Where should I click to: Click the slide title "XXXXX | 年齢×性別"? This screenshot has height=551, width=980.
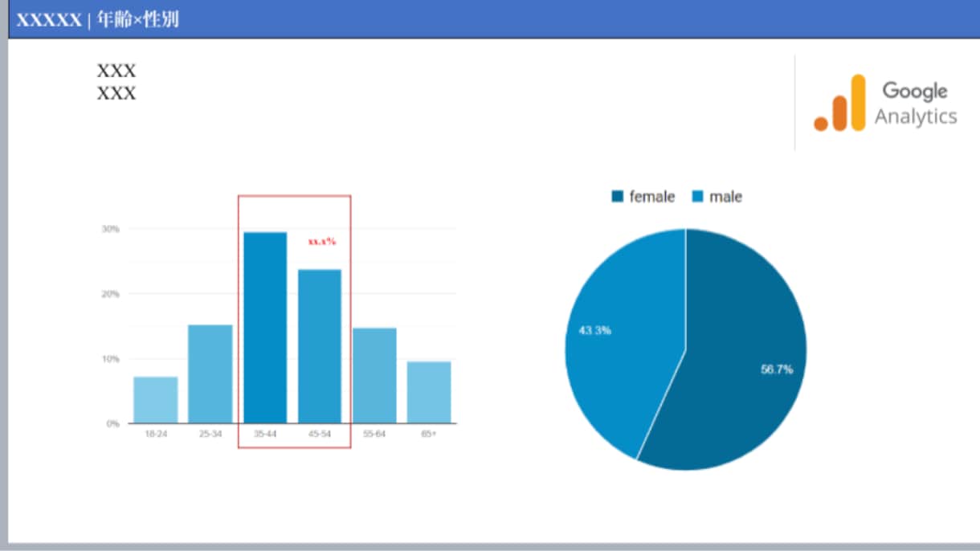[98, 20]
